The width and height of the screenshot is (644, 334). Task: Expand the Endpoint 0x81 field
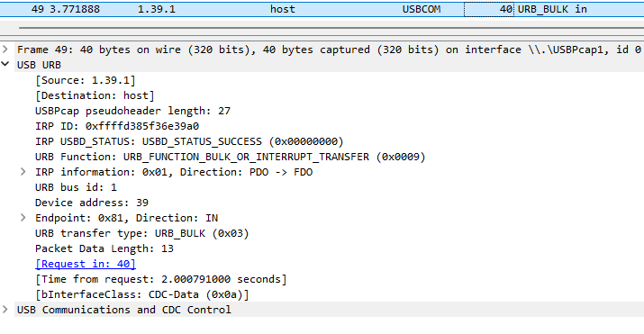tap(23, 218)
